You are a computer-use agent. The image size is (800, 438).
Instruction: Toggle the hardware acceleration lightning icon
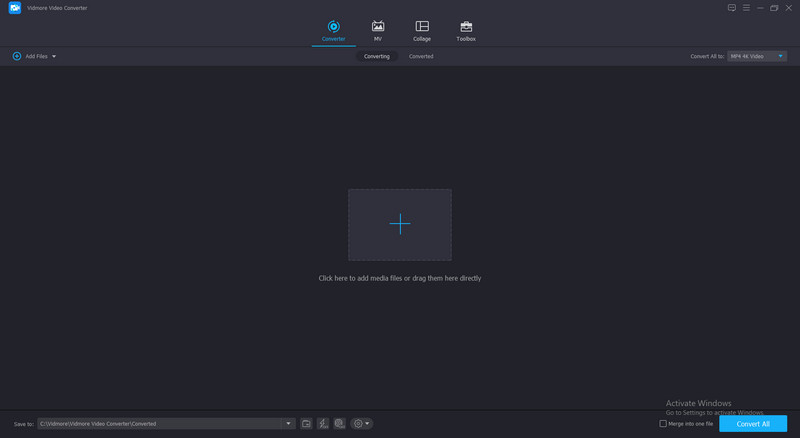click(323, 424)
